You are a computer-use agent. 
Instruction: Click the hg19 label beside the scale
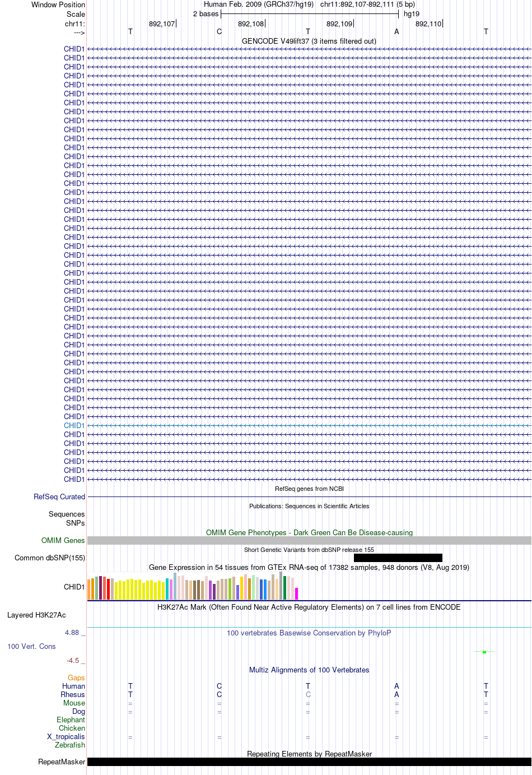pyautogui.click(x=412, y=13)
